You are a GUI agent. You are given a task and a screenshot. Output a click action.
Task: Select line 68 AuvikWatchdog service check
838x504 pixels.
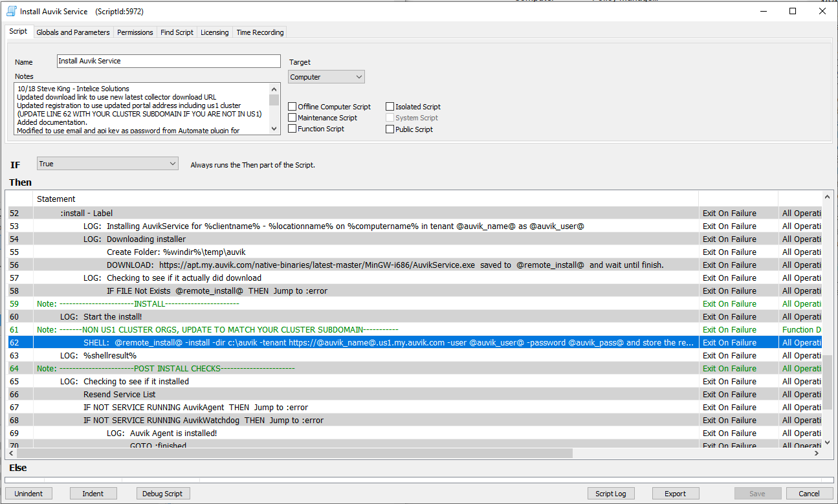point(414,420)
